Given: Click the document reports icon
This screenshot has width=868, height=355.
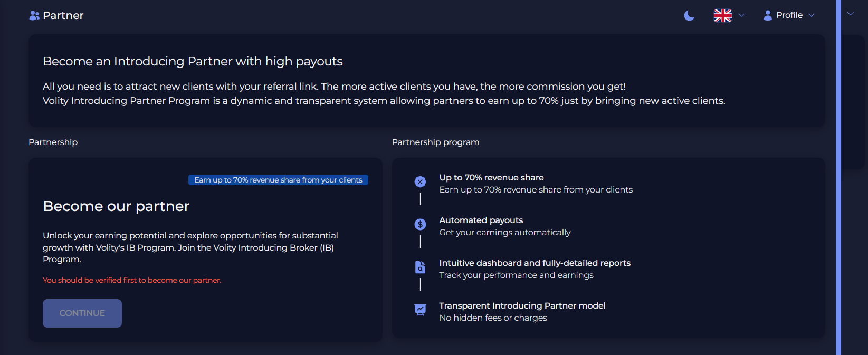Looking at the screenshot, I should coord(420,267).
